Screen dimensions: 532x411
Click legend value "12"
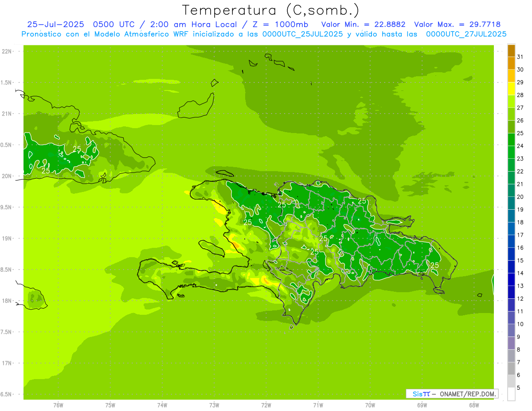[x=520, y=298]
